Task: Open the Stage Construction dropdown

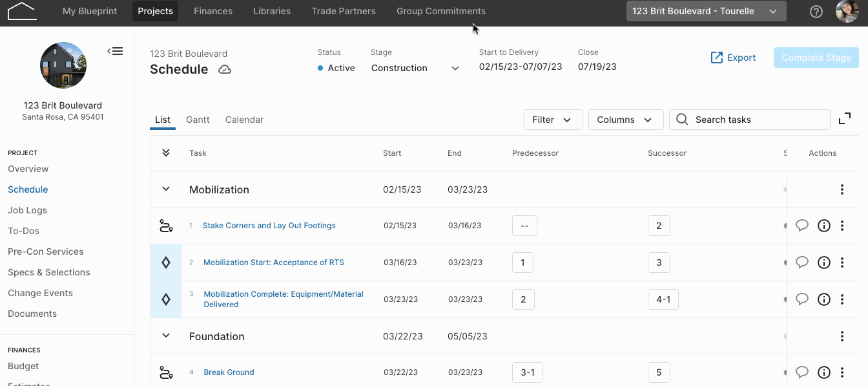Action: tap(415, 68)
